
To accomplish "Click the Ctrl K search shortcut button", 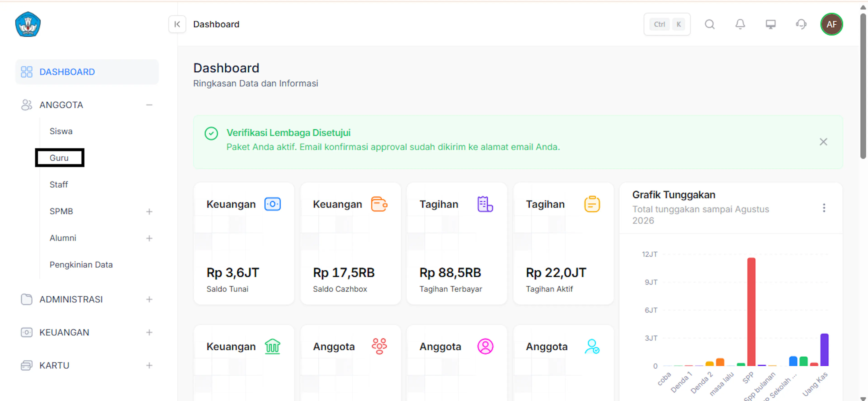I will tap(667, 24).
